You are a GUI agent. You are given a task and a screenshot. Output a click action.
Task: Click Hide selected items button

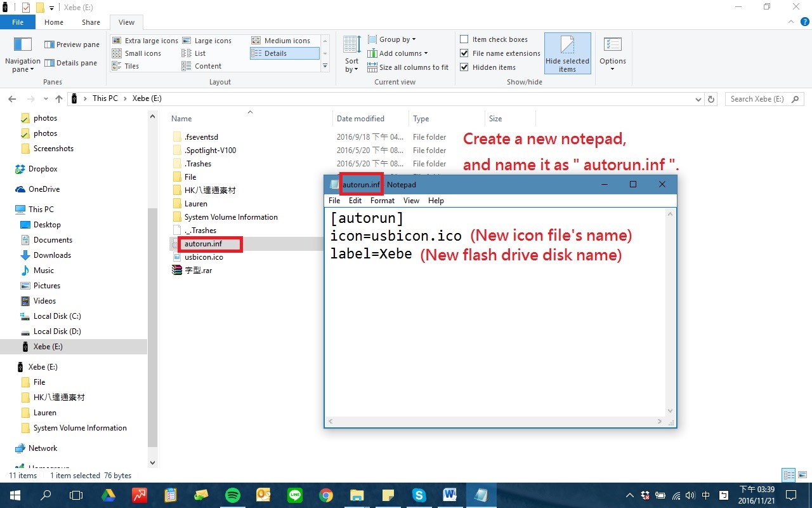click(x=567, y=54)
